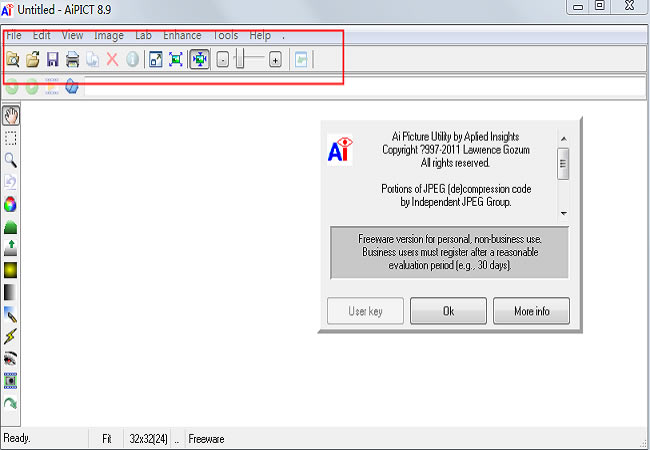
Task: Click the zoom slider handle
Action: (x=240, y=60)
